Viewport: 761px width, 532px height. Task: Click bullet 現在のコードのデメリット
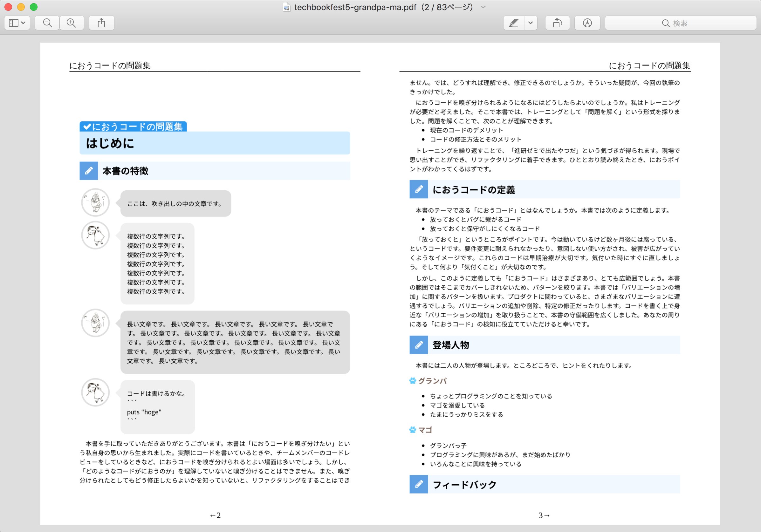click(x=466, y=130)
